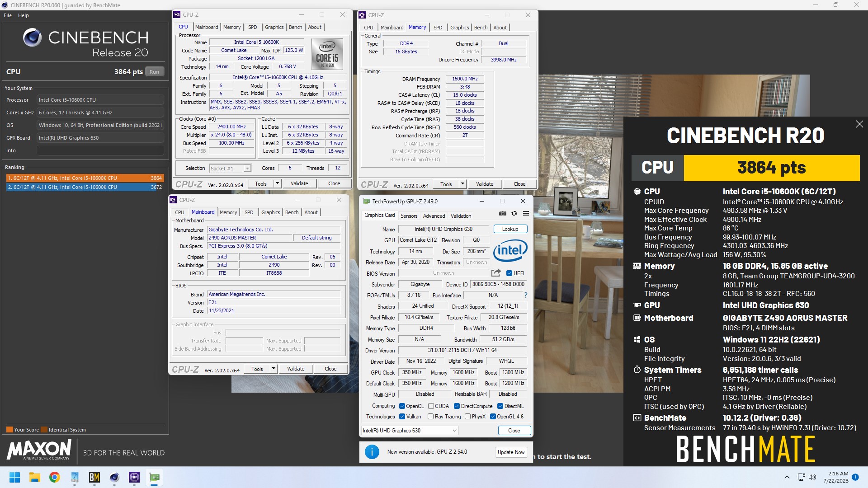
Task: Click the Cinebench Info input field
Action: click(100, 150)
